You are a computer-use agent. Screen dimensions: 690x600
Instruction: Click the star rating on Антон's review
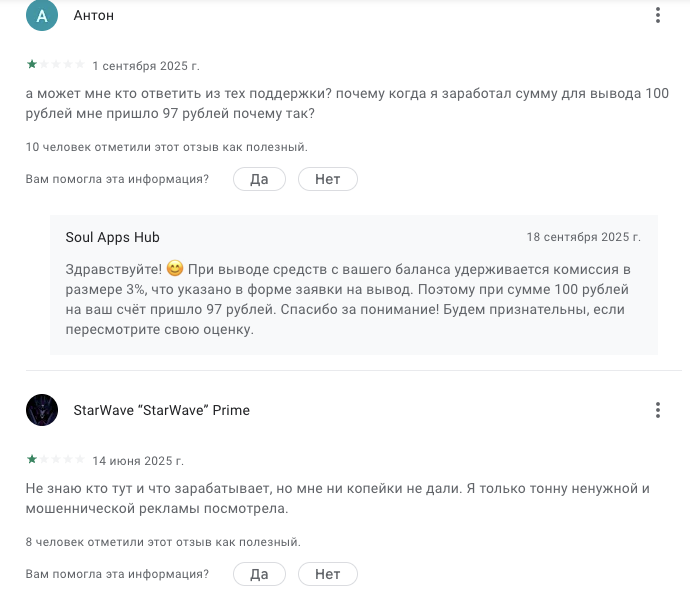pyautogui.click(x=55, y=65)
